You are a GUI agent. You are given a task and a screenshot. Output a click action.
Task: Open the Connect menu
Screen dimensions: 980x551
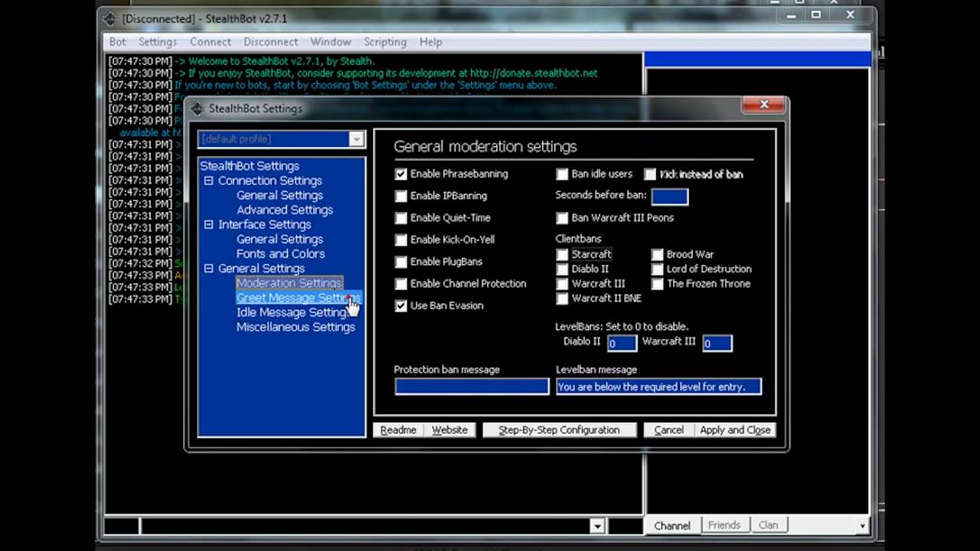coord(211,42)
